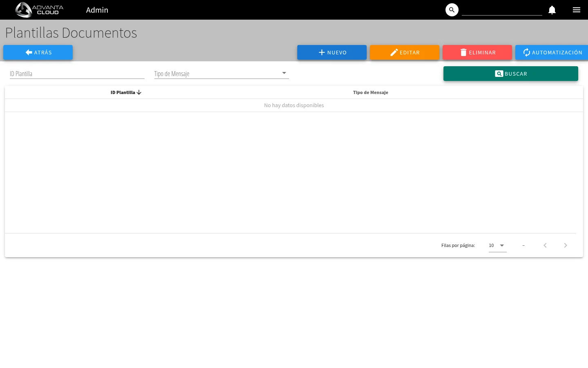Open the Automatización button

click(x=552, y=52)
